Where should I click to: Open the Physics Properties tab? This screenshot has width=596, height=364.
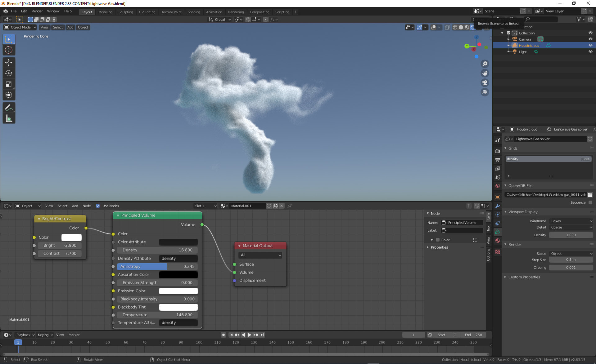pyautogui.click(x=498, y=223)
